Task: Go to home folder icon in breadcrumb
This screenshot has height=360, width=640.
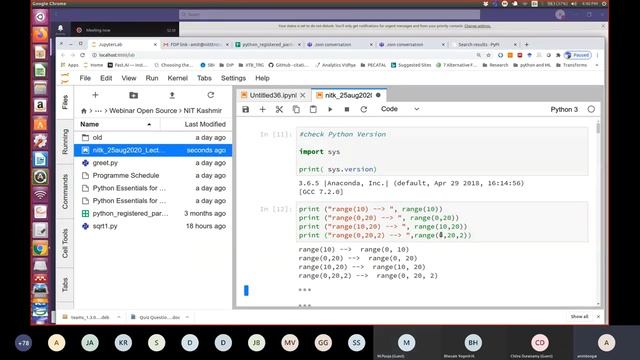Action: [x=84, y=111]
